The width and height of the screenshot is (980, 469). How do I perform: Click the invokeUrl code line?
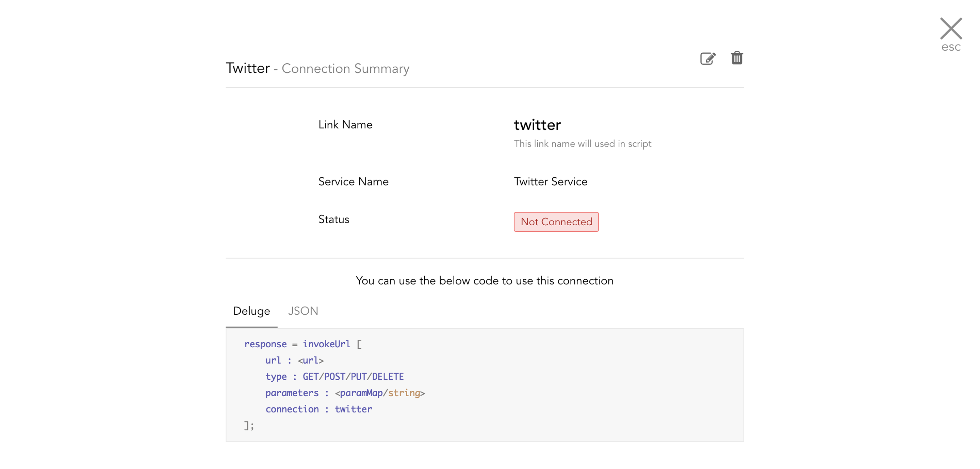tap(303, 344)
